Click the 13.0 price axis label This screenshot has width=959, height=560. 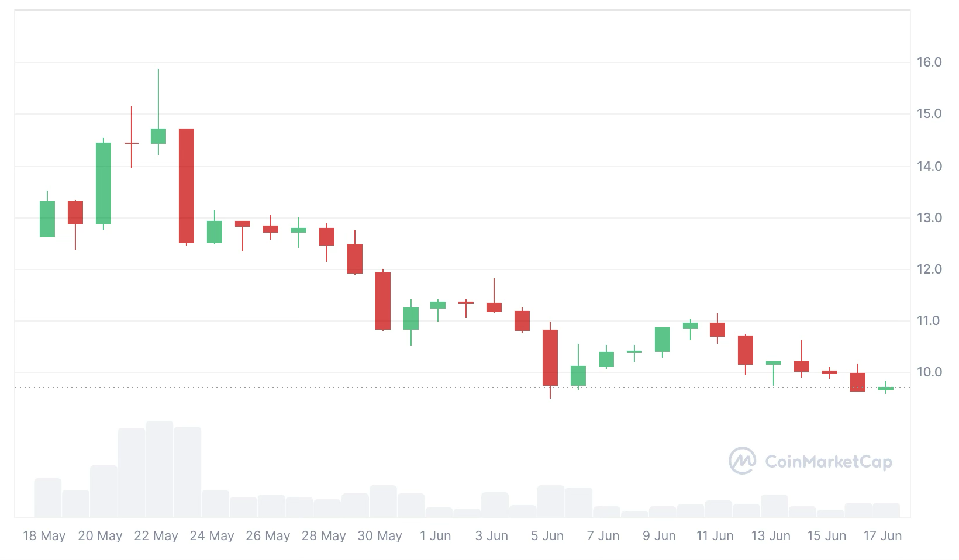tap(929, 218)
